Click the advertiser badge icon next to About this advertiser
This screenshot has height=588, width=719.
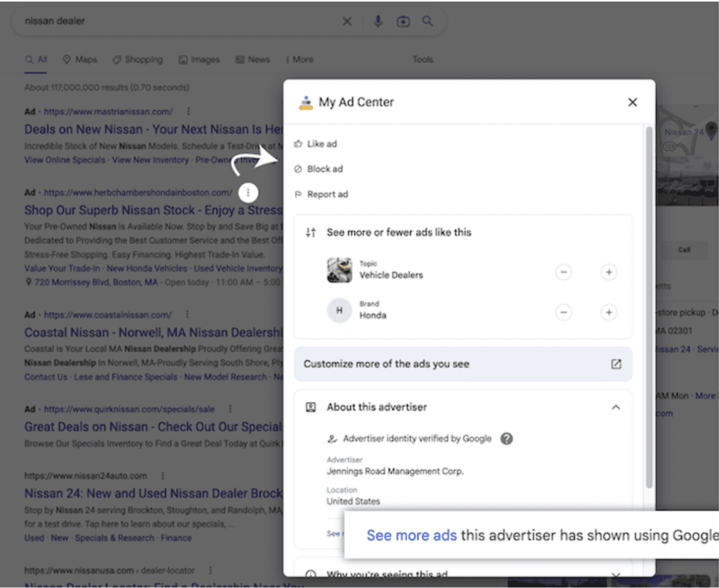click(x=310, y=407)
